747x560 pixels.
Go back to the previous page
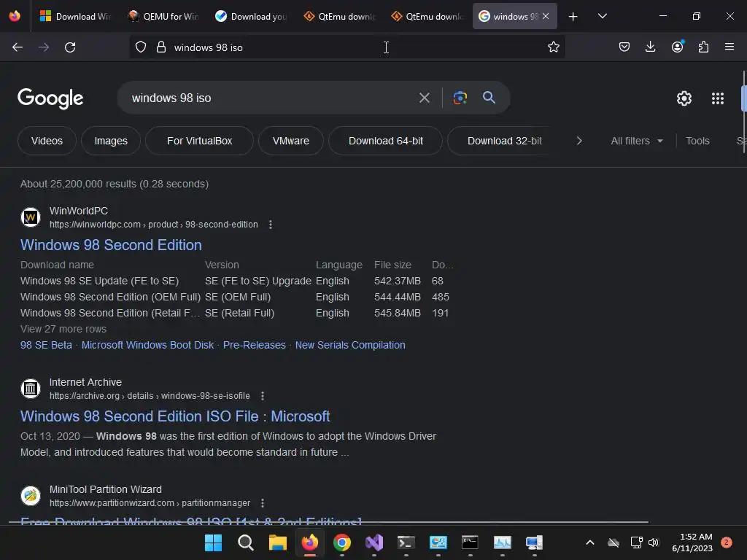(18, 47)
